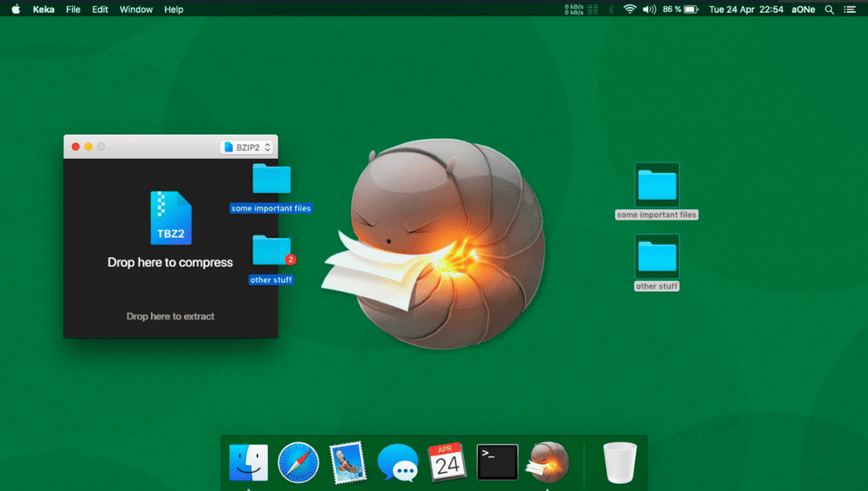Screen dimensions: 868x491
Task: Select the desktop 'other stuff' folder icon
Action: [657, 256]
